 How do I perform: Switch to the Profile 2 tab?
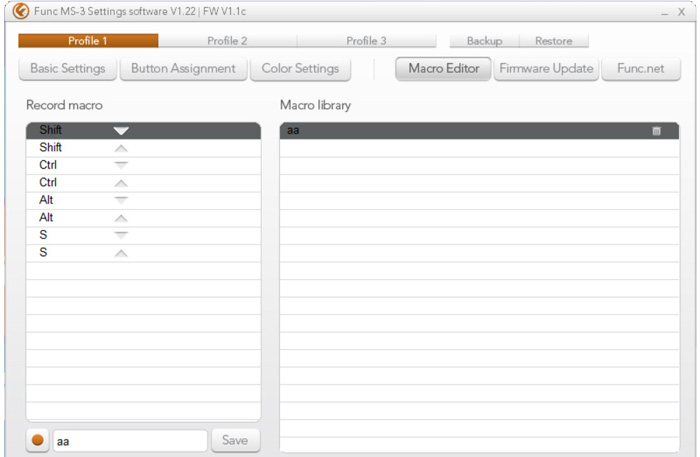click(227, 41)
